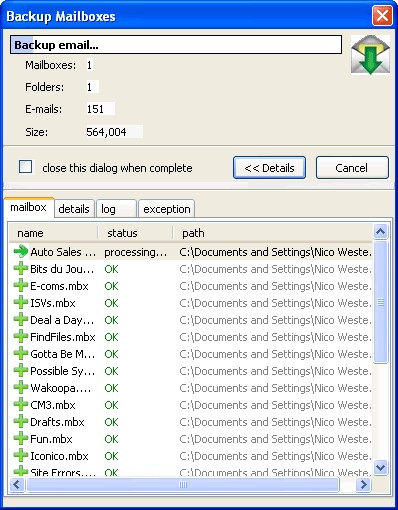Select the Auto Sales mailbox row
The width and height of the screenshot is (398, 510).
(x=191, y=252)
